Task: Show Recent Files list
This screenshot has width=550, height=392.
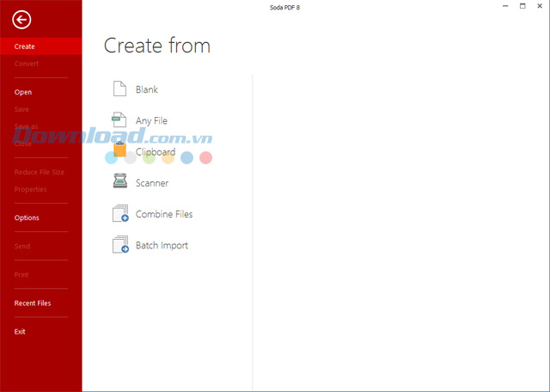Action: pos(33,303)
